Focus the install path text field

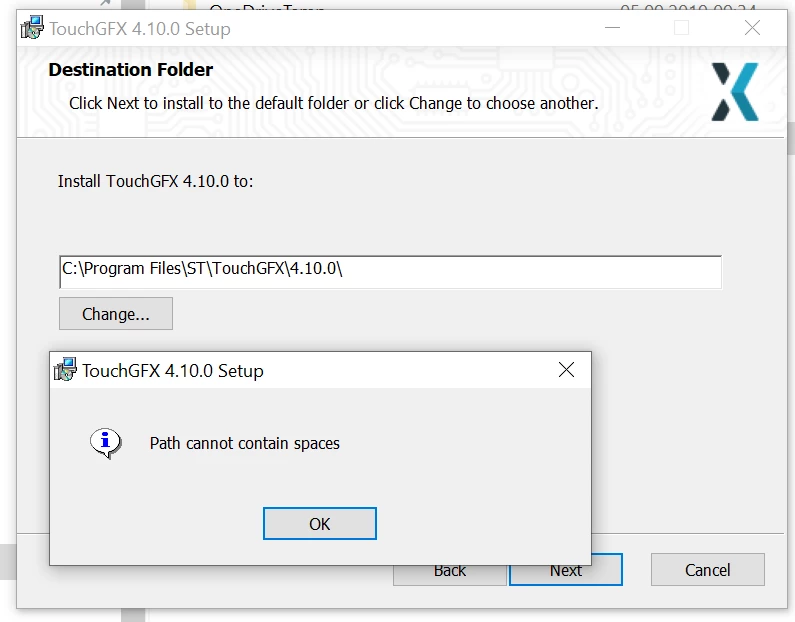[x=390, y=272]
